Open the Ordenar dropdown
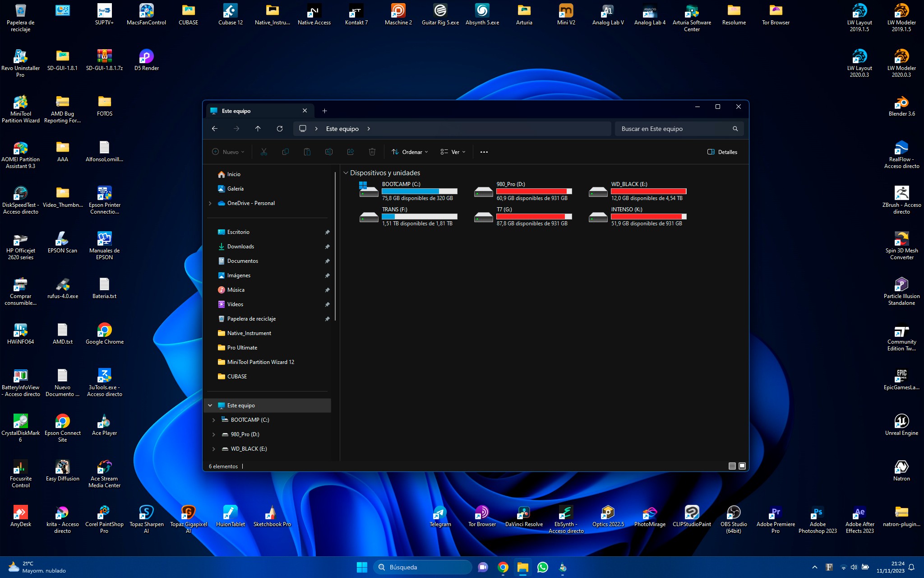The image size is (924, 578). click(410, 152)
